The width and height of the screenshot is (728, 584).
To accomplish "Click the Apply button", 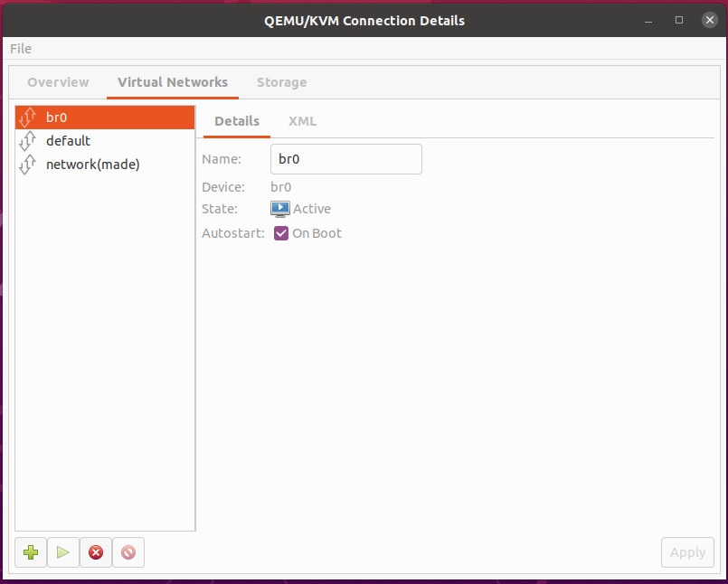I will point(687,552).
